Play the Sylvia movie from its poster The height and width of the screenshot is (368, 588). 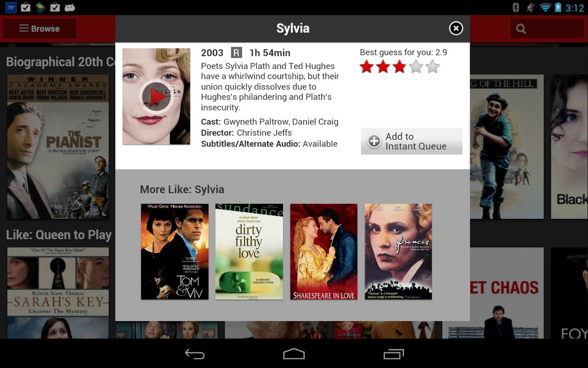click(x=156, y=97)
